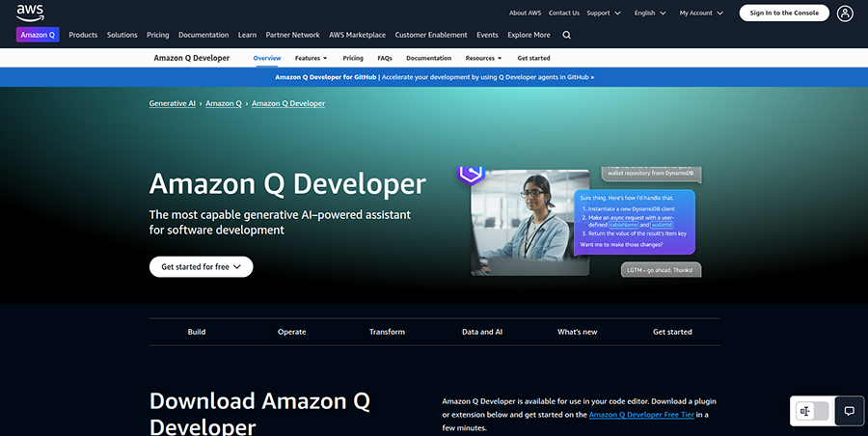
Task: Open the Events menu
Action: (487, 35)
